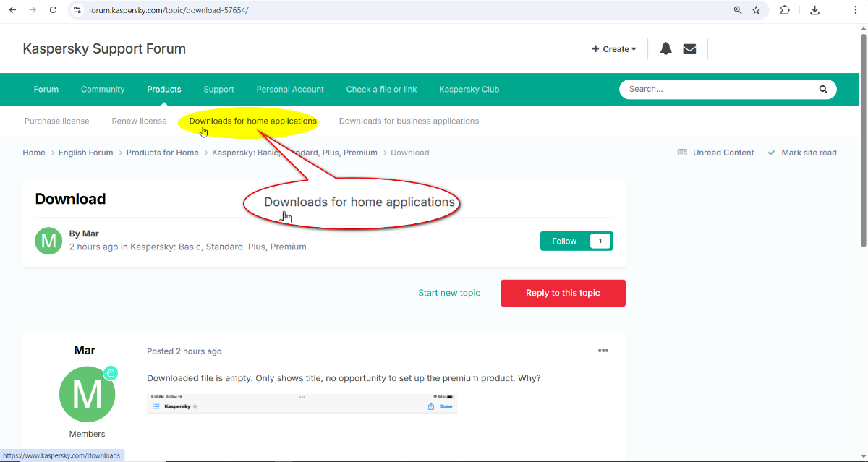Image resolution: width=868 pixels, height=462 pixels.
Task: Click the search magnifier icon in forum search
Action: point(822,89)
